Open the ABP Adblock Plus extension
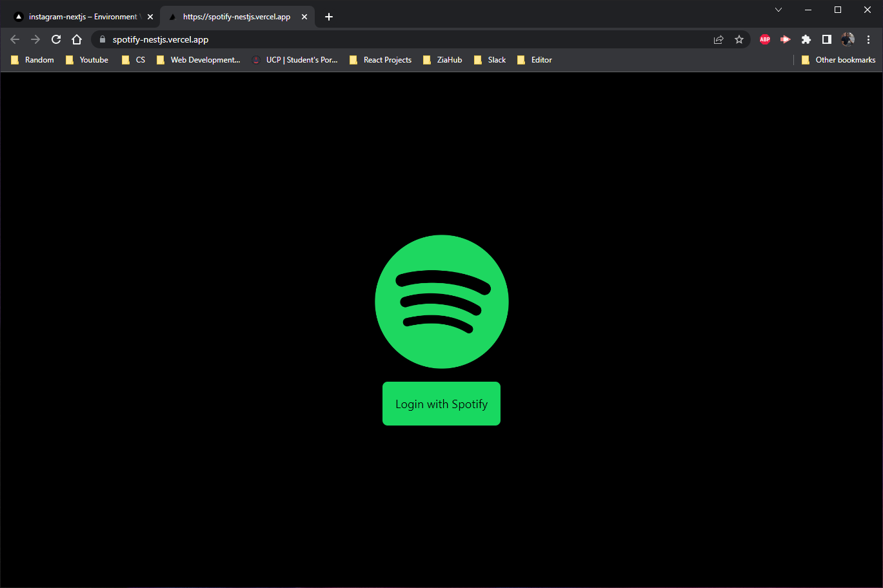The width and height of the screenshot is (883, 588). click(x=765, y=39)
